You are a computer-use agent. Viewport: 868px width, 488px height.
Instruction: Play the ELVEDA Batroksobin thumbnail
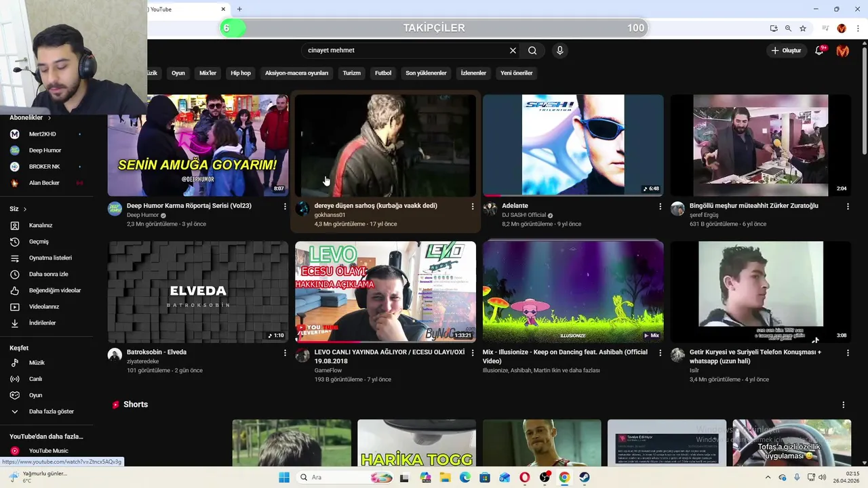tap(198, 291)
